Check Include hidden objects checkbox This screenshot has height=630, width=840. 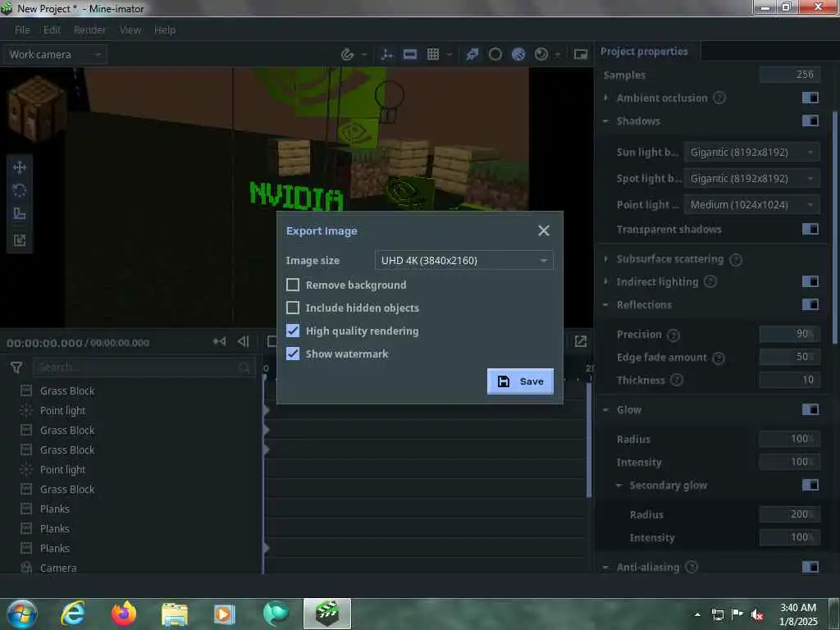click(293, 308)
